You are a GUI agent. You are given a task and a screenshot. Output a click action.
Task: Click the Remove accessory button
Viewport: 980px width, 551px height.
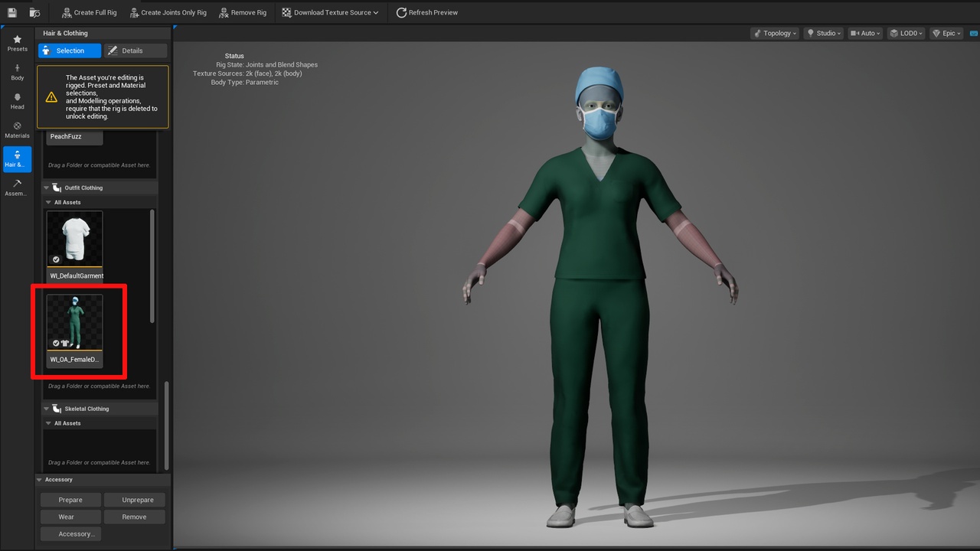pyautogui.click(x=134, y=517)
